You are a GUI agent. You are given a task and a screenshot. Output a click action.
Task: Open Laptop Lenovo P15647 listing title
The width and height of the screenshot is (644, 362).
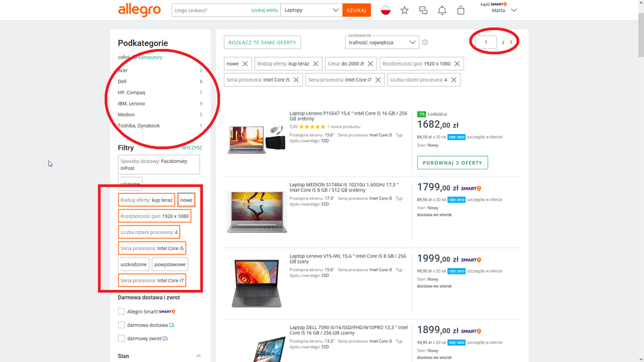tap(348, 116)
